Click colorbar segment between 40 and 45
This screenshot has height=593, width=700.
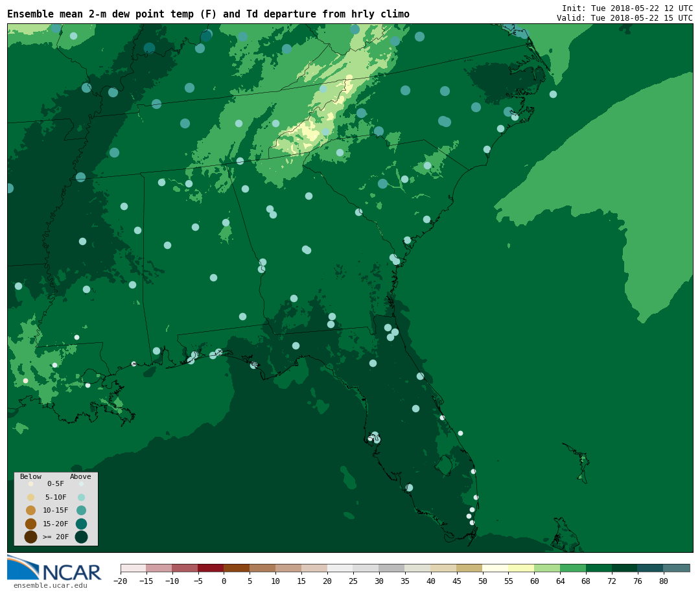pyautogui.click(x=444, y=568)
